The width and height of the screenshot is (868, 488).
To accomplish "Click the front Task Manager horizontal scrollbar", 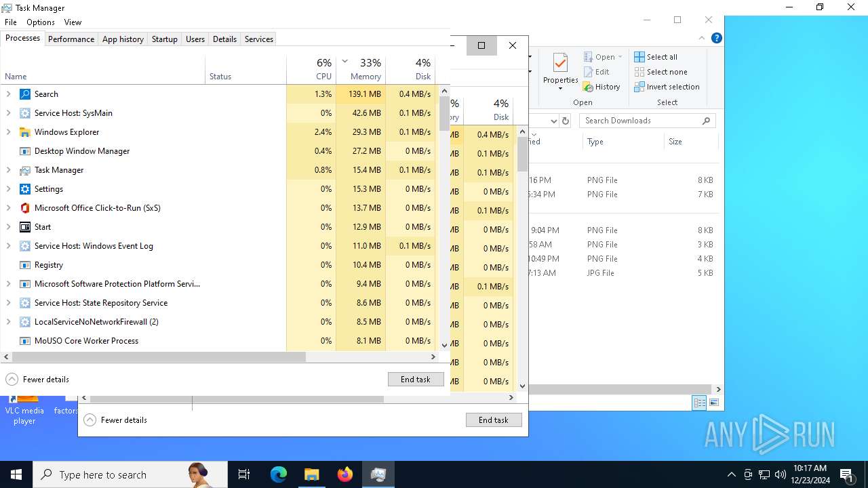I will [159, 357].
